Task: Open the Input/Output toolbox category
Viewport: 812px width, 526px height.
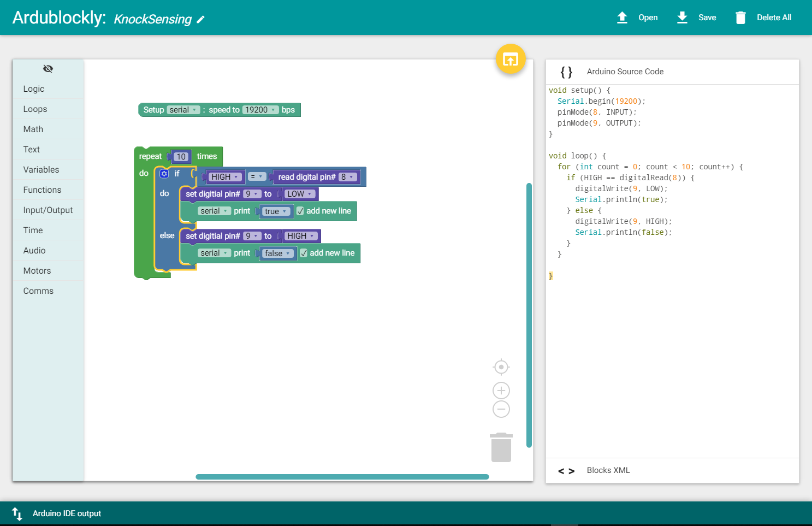Action: 48,210
